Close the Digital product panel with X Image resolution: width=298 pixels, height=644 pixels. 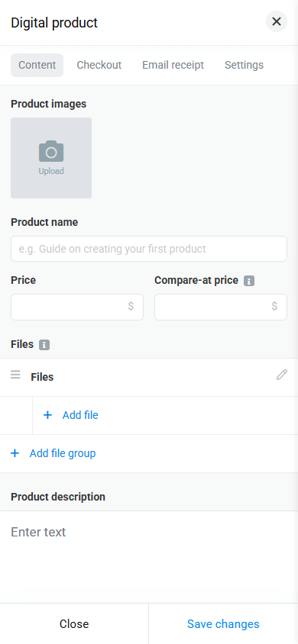point(276,22)
